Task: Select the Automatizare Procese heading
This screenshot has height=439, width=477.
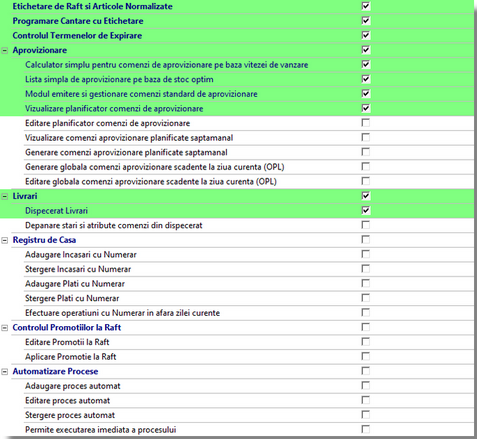Action: (55, 371)
